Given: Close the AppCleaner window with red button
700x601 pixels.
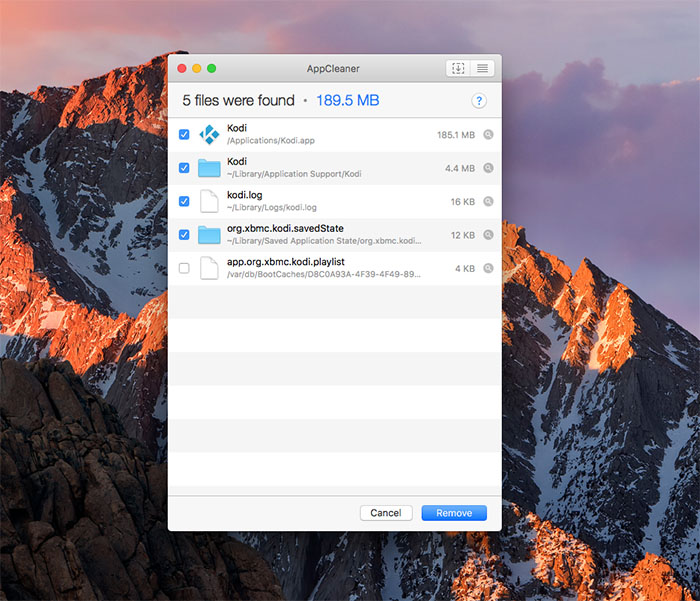Looking at the screenshot, I should [x=182, y=68].
